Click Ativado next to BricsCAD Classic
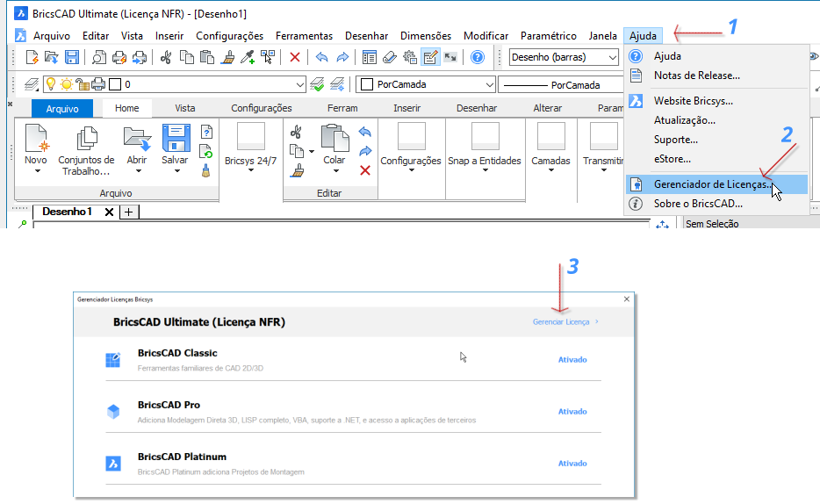Screen dimensions: 820x504 point(572,360)
